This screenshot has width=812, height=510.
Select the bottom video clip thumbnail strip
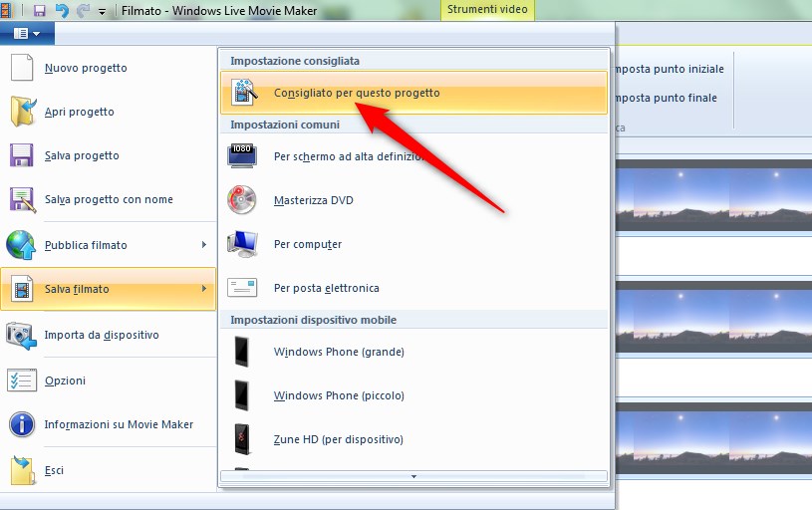point(713,438)
